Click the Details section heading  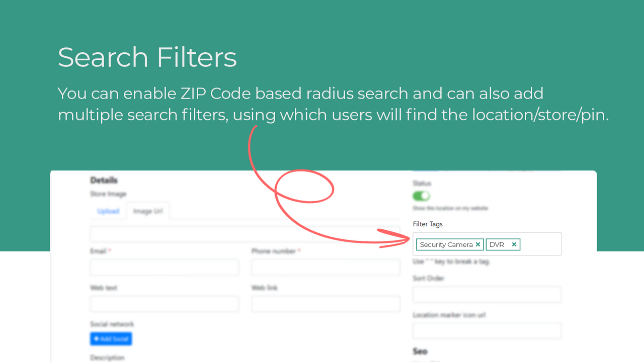tap(104, 180)
